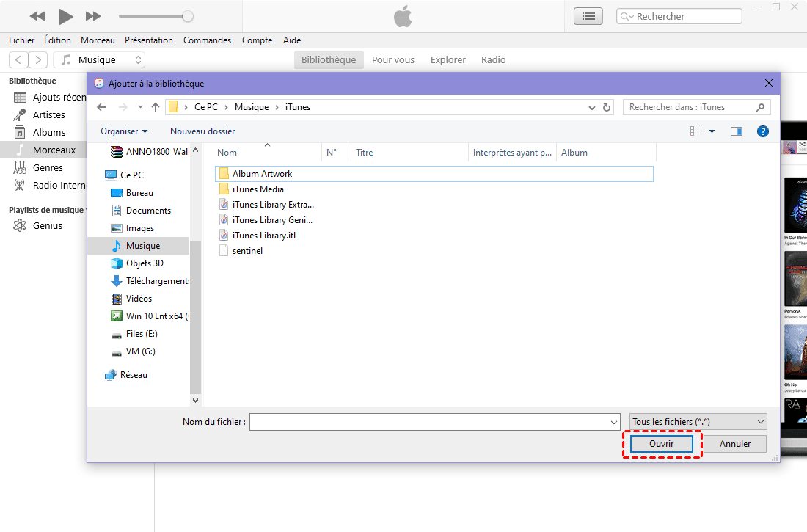Open the Album Artwork folder
The height and width of the screenshot is (532, 807).
pos(262,174)
